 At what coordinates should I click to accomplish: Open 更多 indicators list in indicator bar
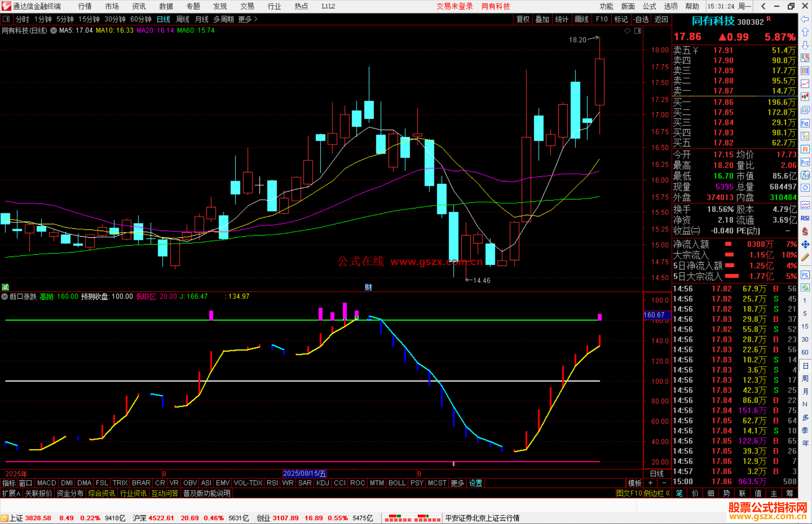click(458, 483)
